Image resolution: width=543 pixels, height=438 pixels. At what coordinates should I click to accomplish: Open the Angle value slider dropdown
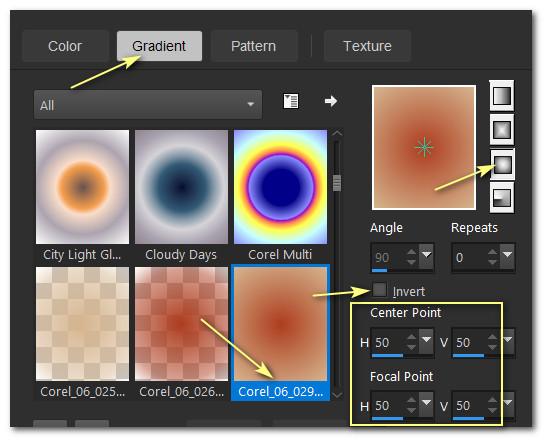click(426, 256)
